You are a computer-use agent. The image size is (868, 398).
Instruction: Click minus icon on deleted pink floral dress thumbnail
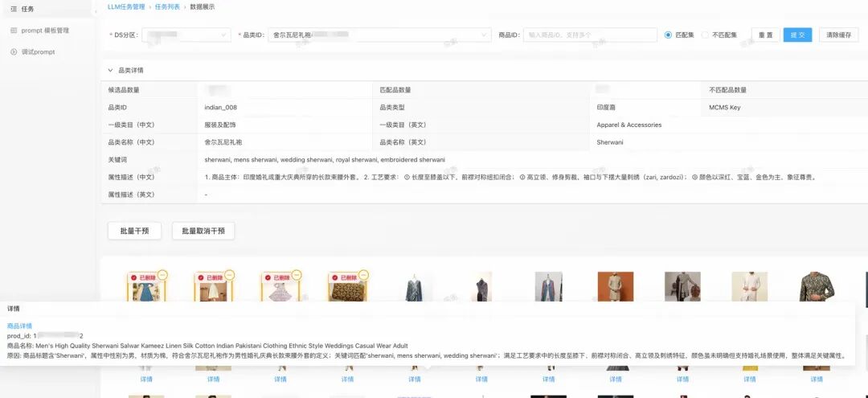(297, 274)
